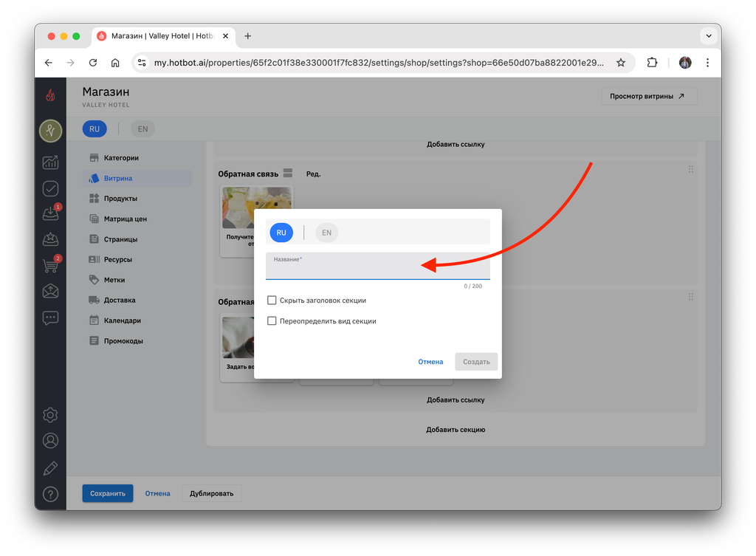
Task: Check Скрыть заголовок секции checkbox
Action: pos(272,301)
